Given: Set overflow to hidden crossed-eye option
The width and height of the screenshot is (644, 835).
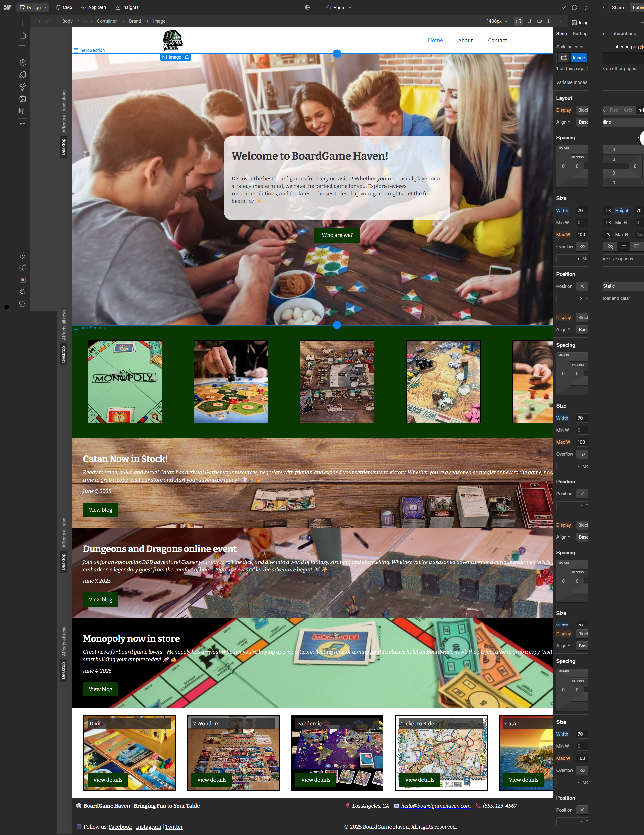Looking at the screenshot, I should pyautogui.click(x=610, y=246).
